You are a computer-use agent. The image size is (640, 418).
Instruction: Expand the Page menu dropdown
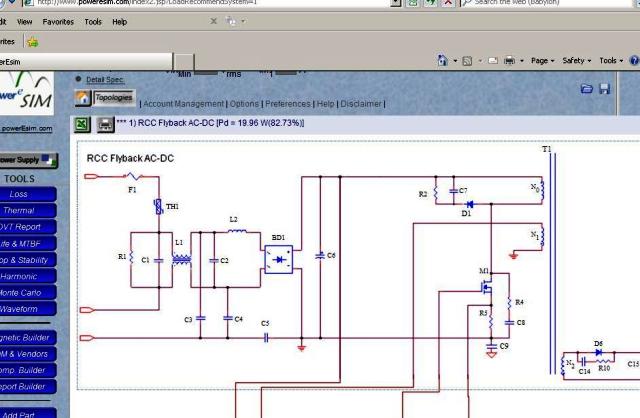(542, 61)
